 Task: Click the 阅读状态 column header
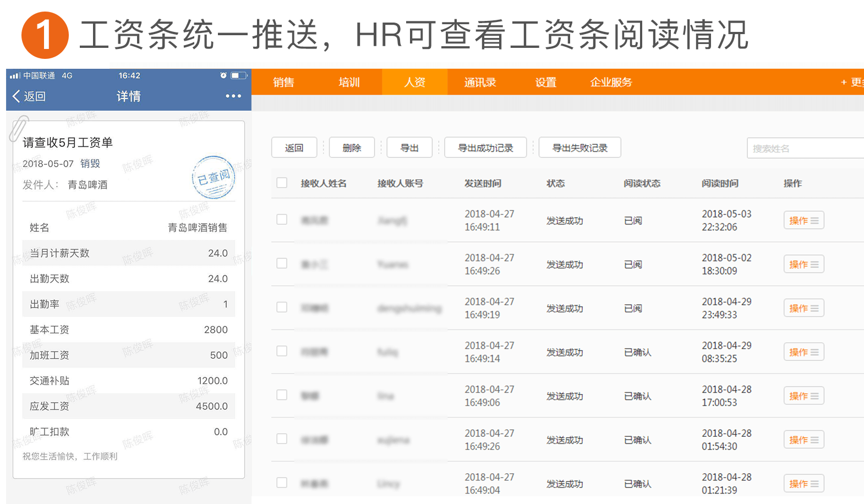click(x=642, y=183)
